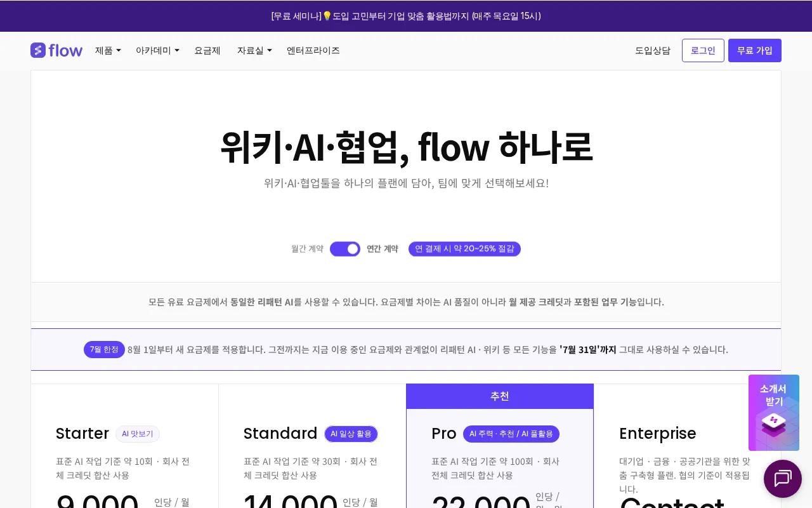Click the Enterprise plan title
This screenshot has height=508, width=812.
click(658, 434)
